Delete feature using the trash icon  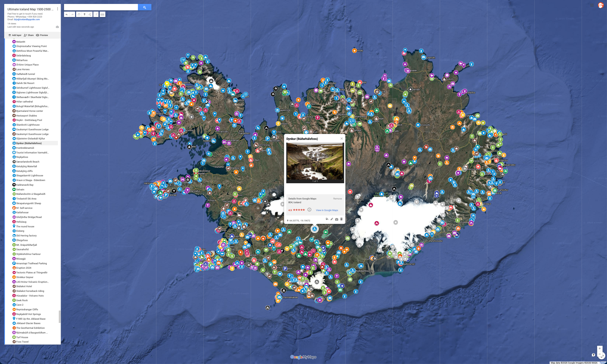(x=341, y=219)
